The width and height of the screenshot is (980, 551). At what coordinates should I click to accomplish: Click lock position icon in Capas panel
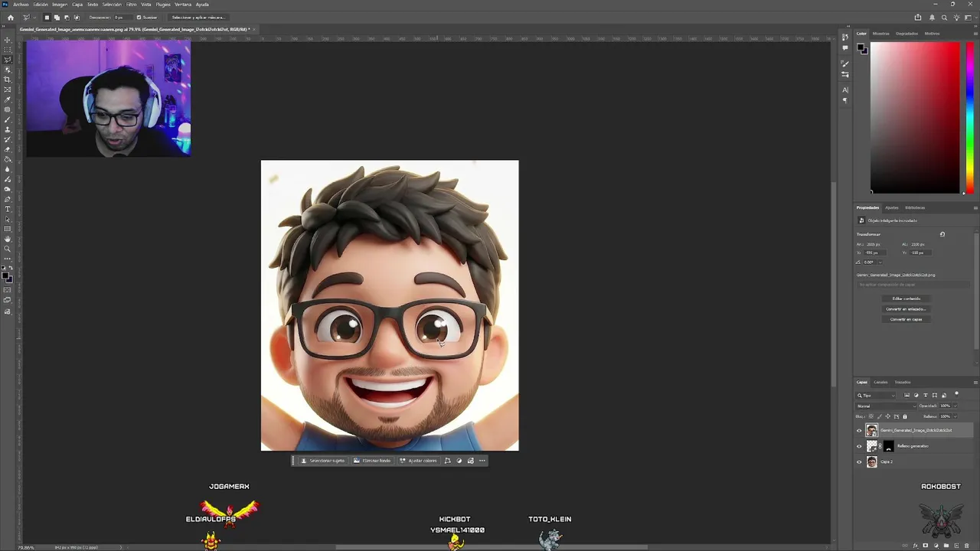click(x=888, y=416)
